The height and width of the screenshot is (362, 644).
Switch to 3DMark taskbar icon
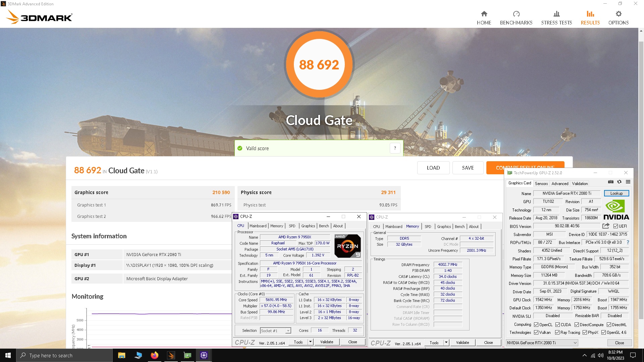click(171, 355)
